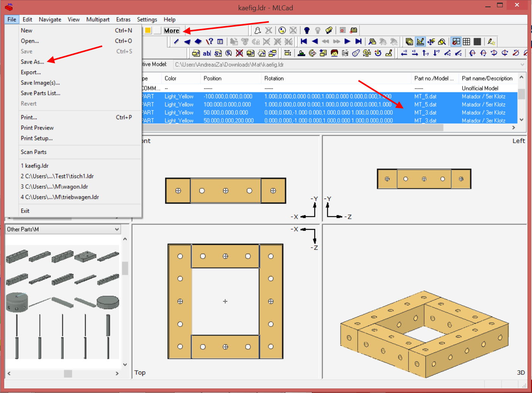
Task: Click the red grid snap icon
Action: click(x=343, y=30)
